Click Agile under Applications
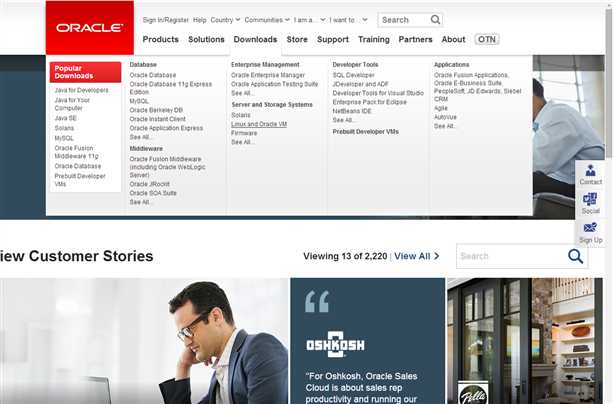 pyautogui.click(x=441, y=108)
